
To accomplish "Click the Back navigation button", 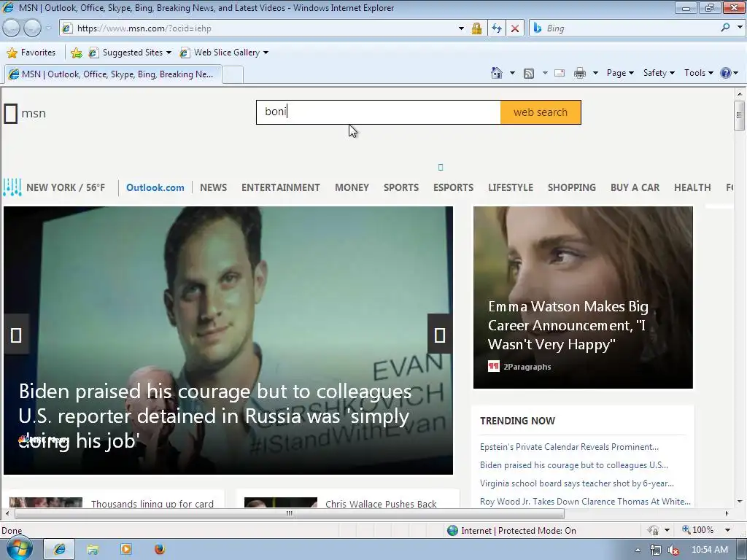I will 11,28.
